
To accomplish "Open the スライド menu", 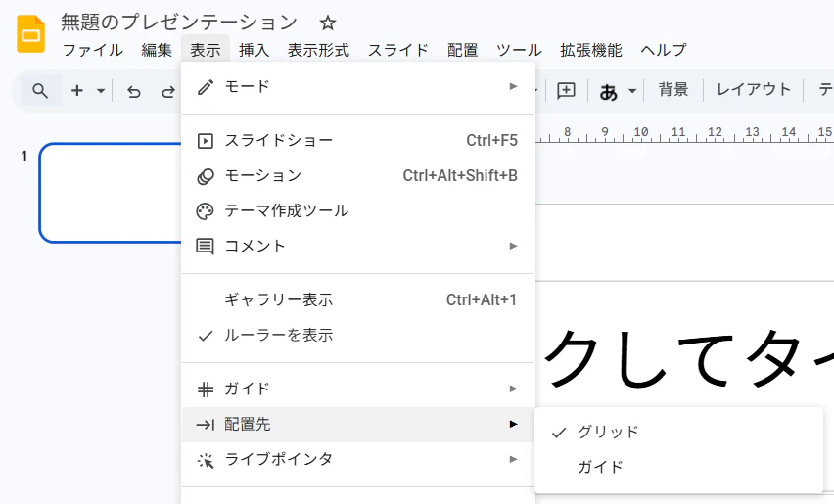I will click(398, 50).
